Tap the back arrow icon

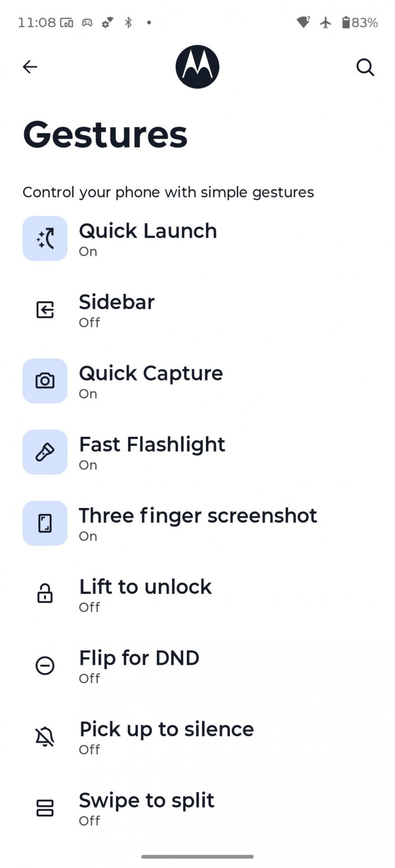coord(30,67)
